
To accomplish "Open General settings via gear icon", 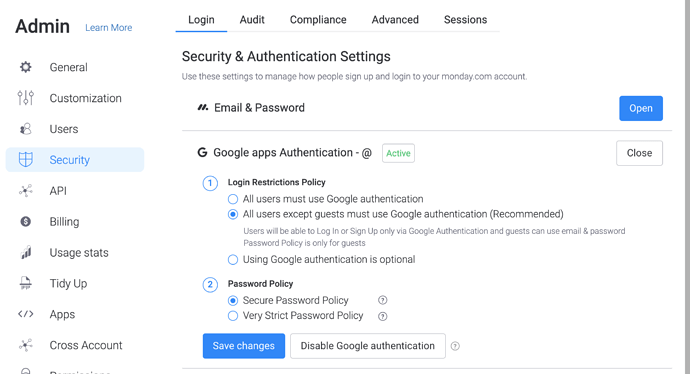I will (26, 67).
